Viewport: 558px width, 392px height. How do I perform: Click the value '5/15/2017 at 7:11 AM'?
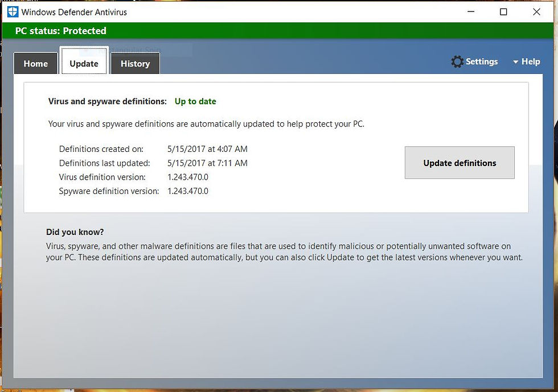[x=207, y=163]
